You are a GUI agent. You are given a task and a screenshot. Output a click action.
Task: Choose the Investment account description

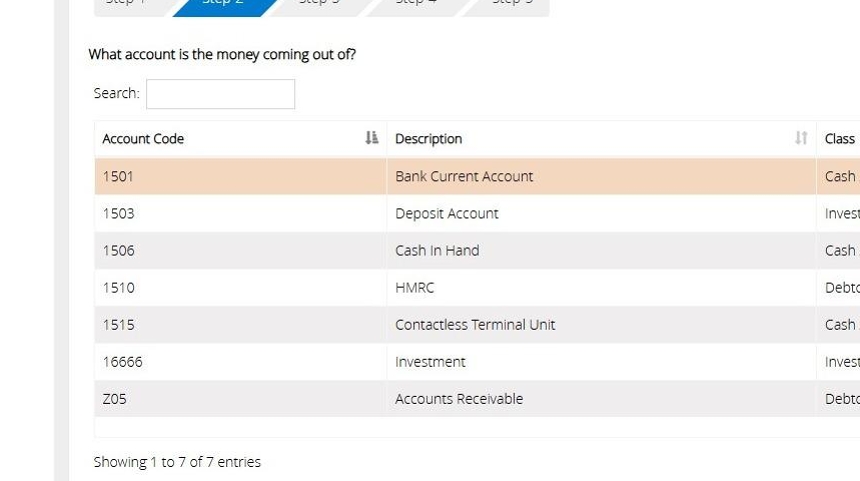click(x=430, y=361)
